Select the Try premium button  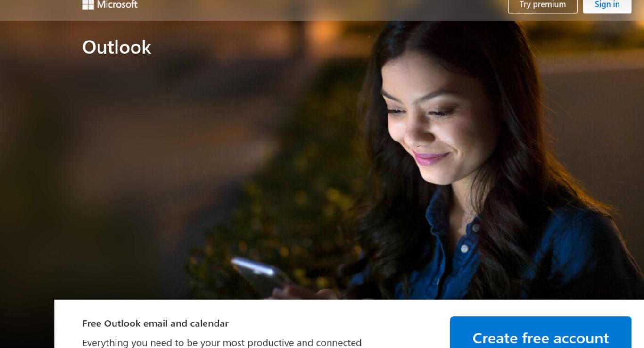coord(543,5)
